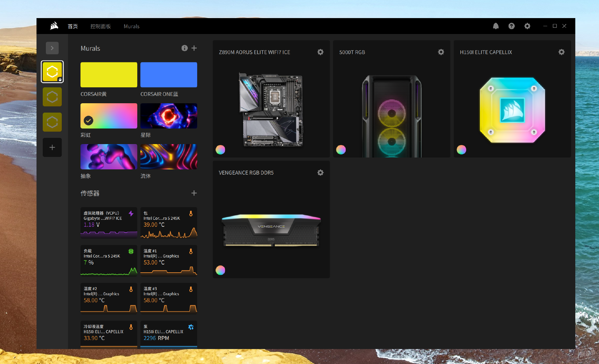The height and width of the screenshot is (364, 599).
Task: Apply the CORSAIR ONE蓝 blue mural
Action: (169, 75)
